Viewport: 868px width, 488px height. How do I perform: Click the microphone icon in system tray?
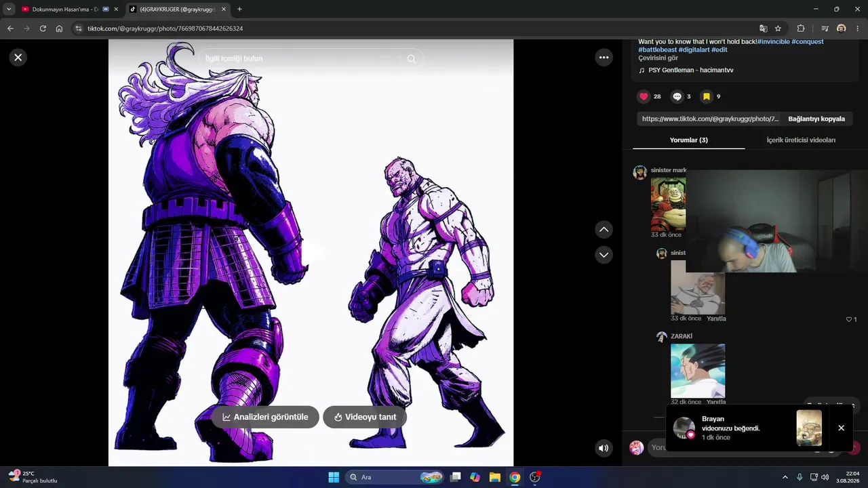pos(800,477)
